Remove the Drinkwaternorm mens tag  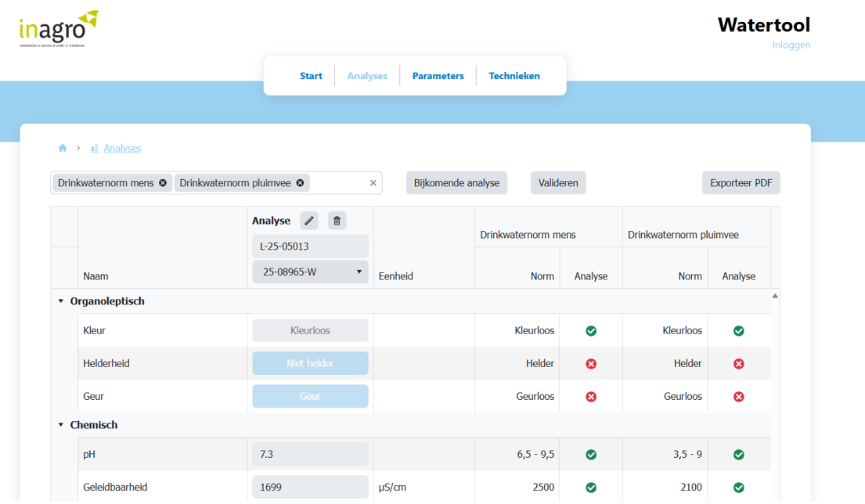(x=163, y=183)
